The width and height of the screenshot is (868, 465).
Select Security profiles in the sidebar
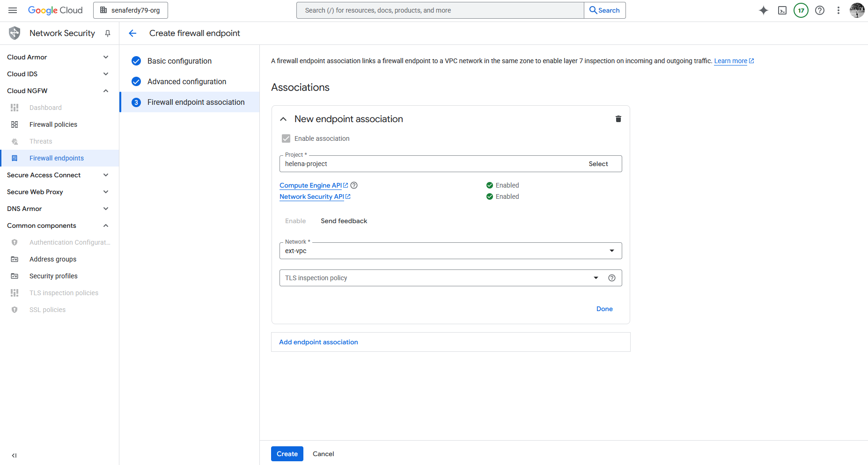[53, 276]
